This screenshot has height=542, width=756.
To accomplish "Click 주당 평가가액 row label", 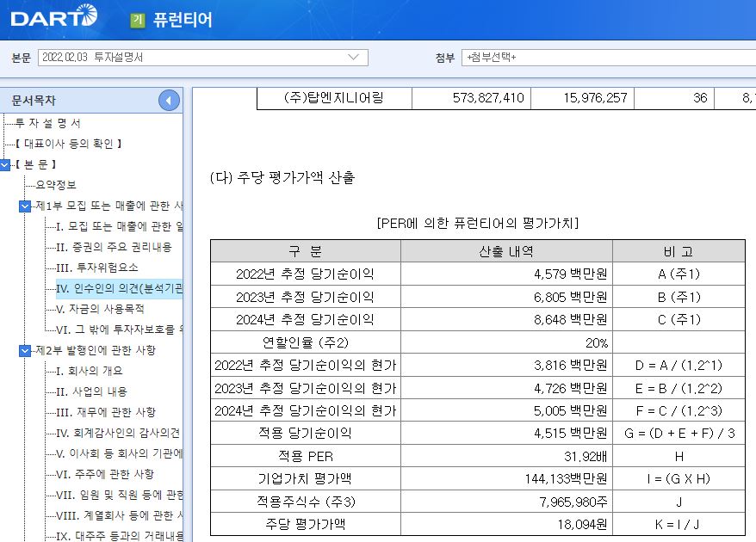I will (305, 524).
